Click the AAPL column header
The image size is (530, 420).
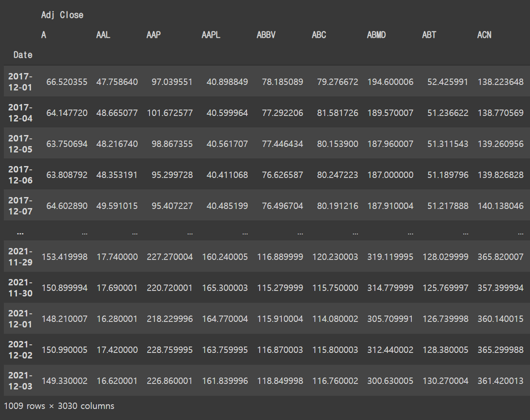pyautogui.click(x=211, y=35)
